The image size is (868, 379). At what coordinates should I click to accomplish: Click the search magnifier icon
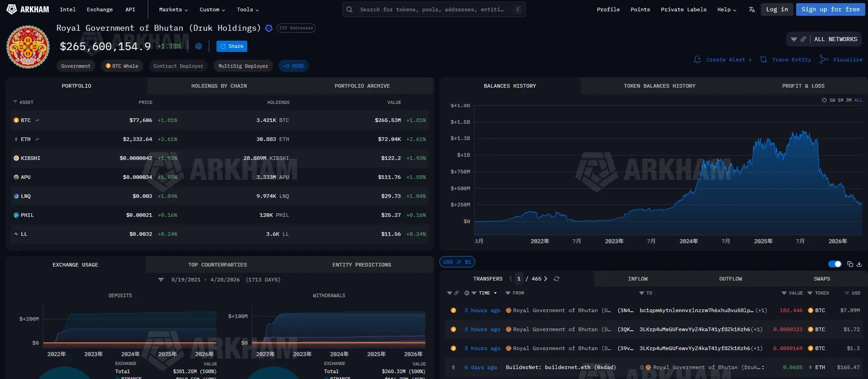pos(349,9)
